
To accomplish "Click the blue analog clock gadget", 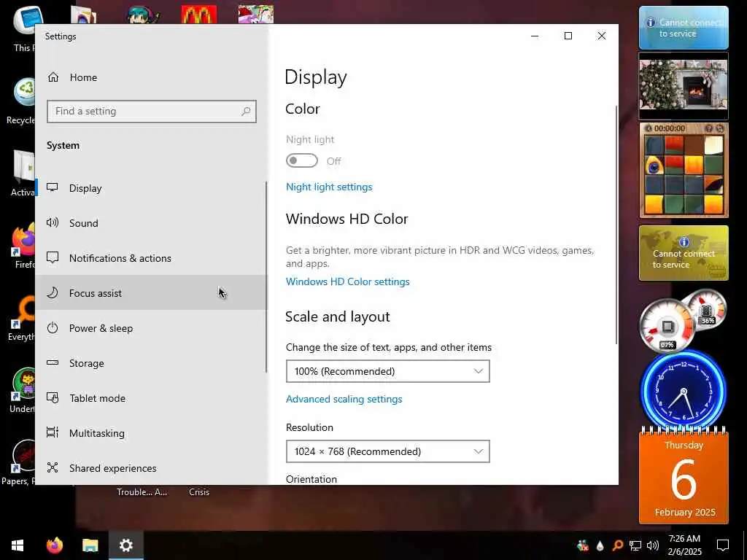I will click(x=683, y=392).
